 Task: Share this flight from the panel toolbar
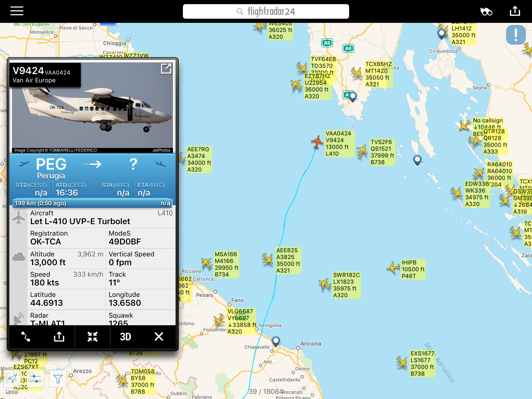(x=59, y=336)
